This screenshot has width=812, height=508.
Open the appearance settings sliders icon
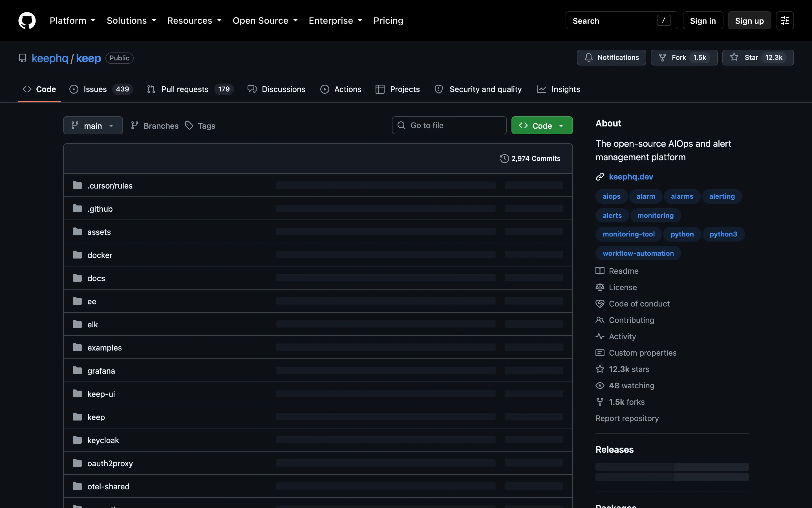[784, 21]
